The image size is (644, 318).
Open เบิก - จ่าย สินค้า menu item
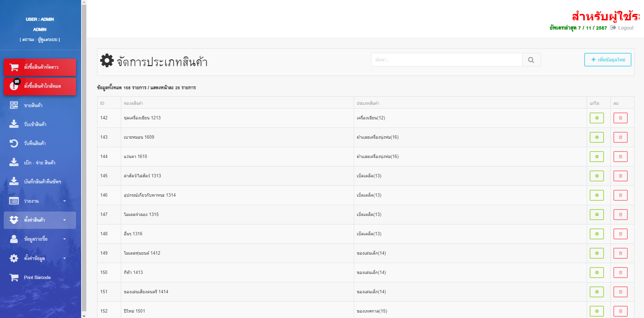point(39,163)
